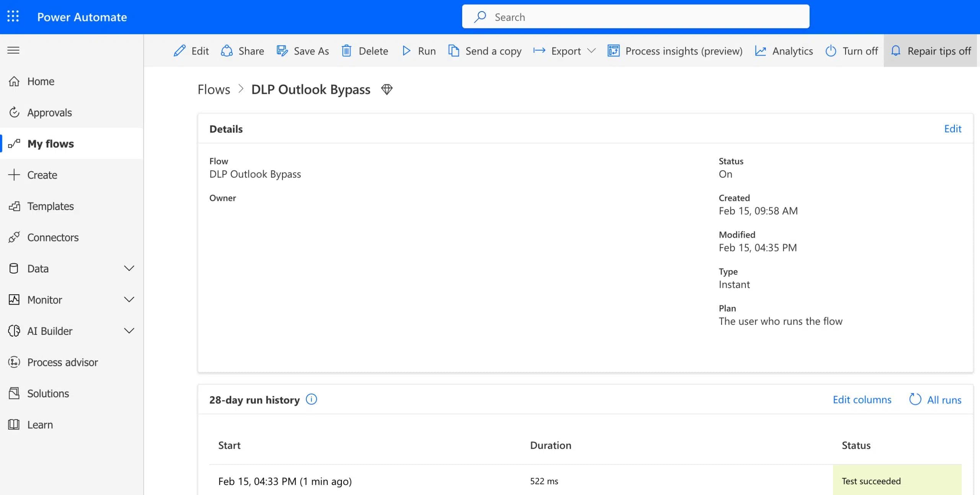
Task: Expand the Data section in sidebar
Action: pyautogui.click(x=129, y=269)
